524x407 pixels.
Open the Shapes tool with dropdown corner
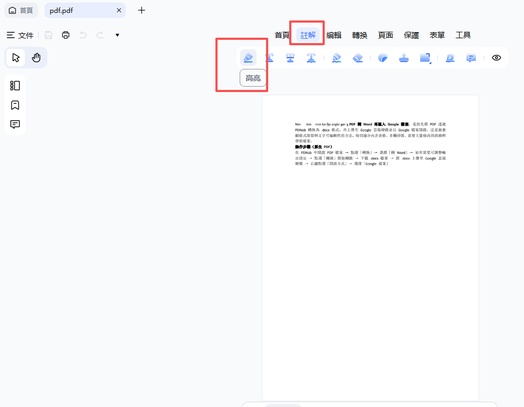pos(425,58)
